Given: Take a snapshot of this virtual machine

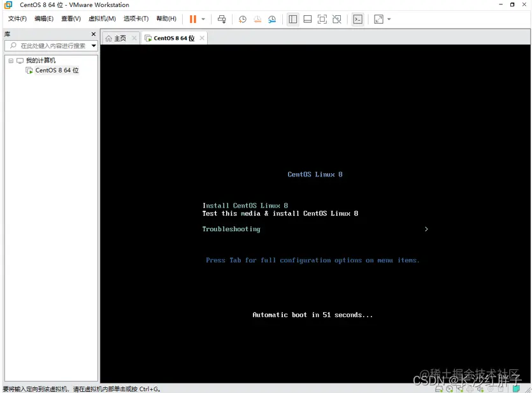Looking at the screenshot, I should tap(242, 19).
